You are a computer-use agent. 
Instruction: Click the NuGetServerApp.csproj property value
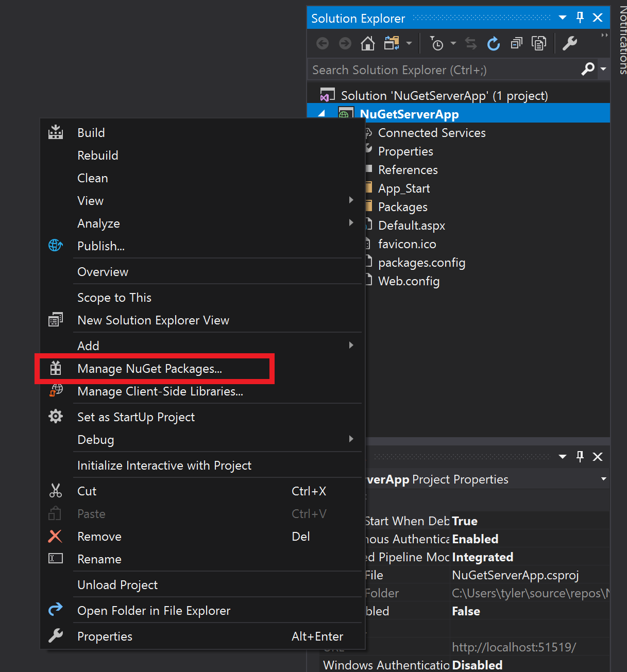(515, 575)
